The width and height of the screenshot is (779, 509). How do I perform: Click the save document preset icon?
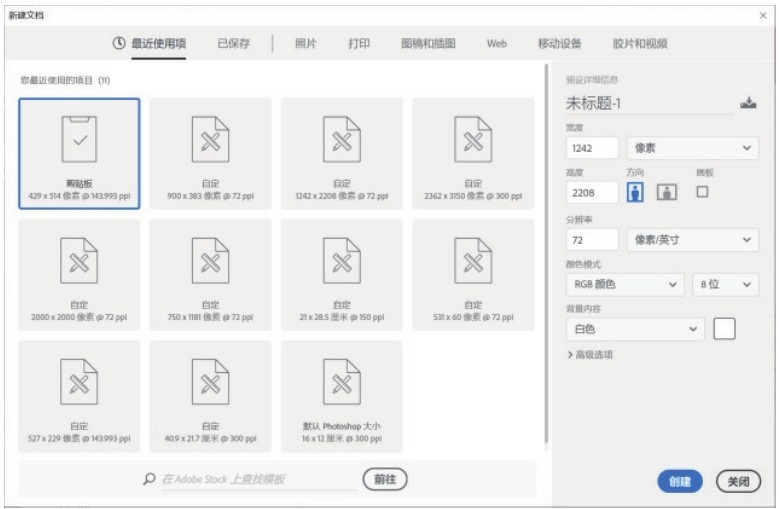[x=748, y=104]
